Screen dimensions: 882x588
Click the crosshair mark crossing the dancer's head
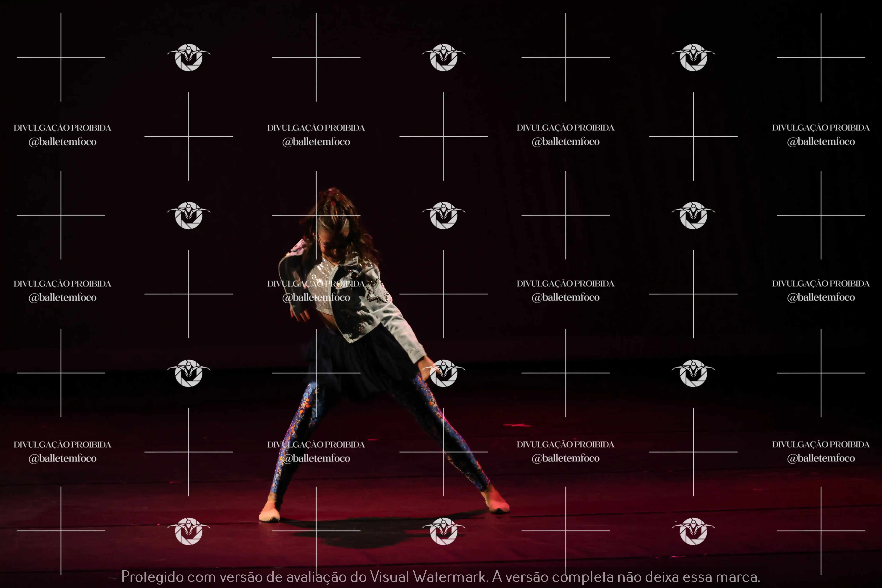316,215
